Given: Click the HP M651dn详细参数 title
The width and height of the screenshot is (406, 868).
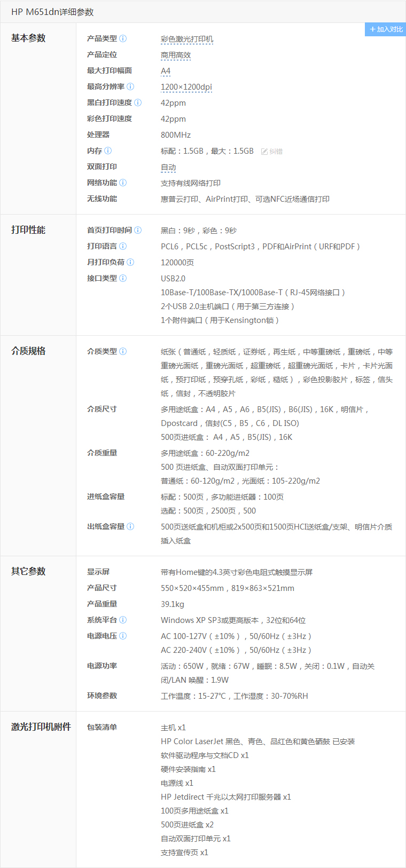Looking at the screenshot, I should pos(52,12).
